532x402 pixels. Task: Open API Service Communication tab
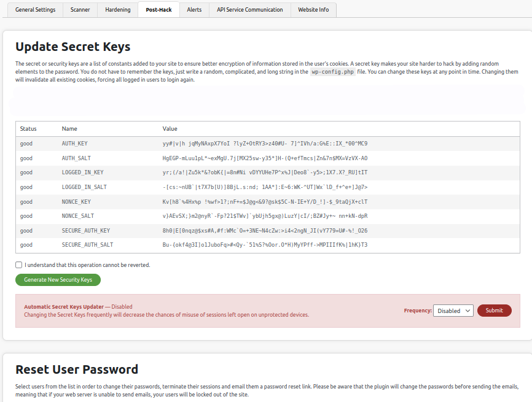[249, 10]
